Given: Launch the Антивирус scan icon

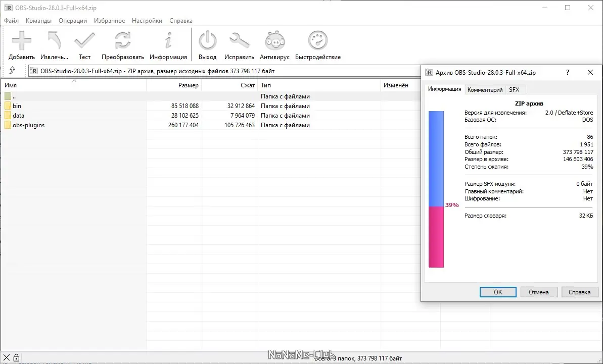Looking at the screenshot, I should click(x=274, y=40).
